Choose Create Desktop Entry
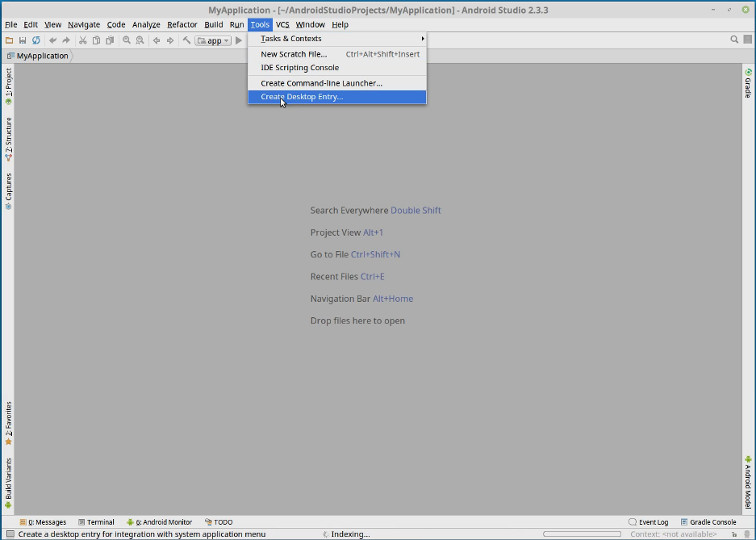Viewport: 756px width, 540px height. [x=337, y=97]
